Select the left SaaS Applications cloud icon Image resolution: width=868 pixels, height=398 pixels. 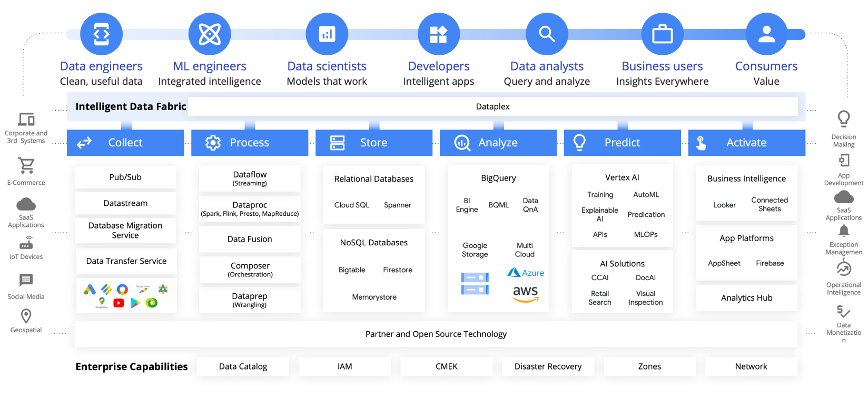point(26,204)
